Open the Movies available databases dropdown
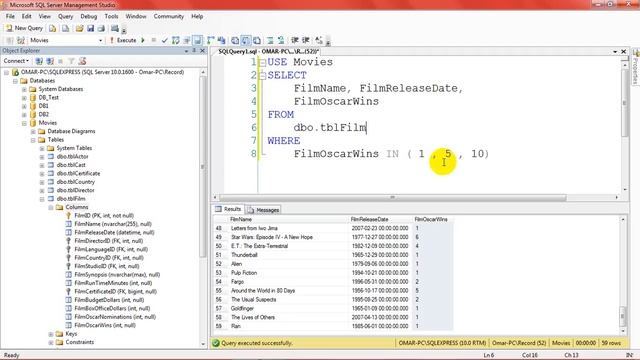640x360 pixels. click(100, 40)
